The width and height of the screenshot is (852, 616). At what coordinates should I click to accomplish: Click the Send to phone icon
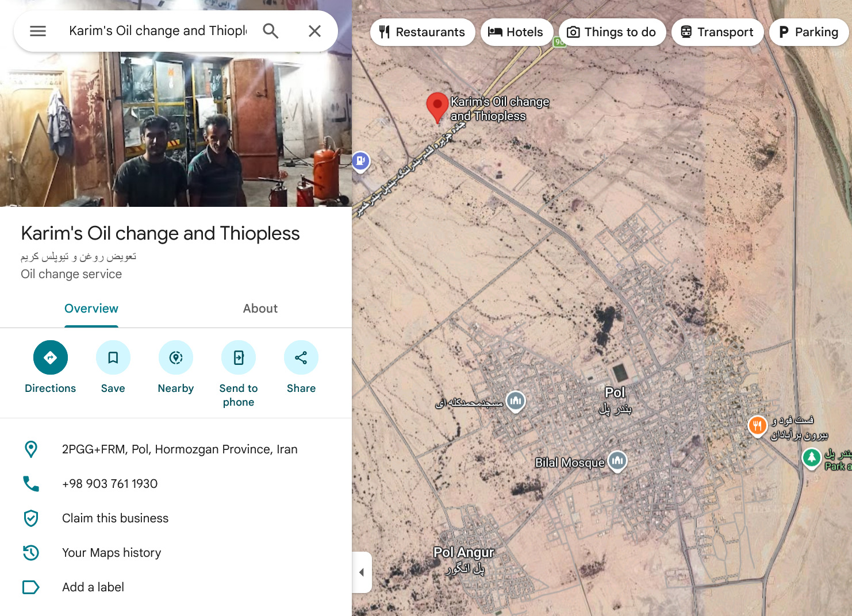(239, 357)
